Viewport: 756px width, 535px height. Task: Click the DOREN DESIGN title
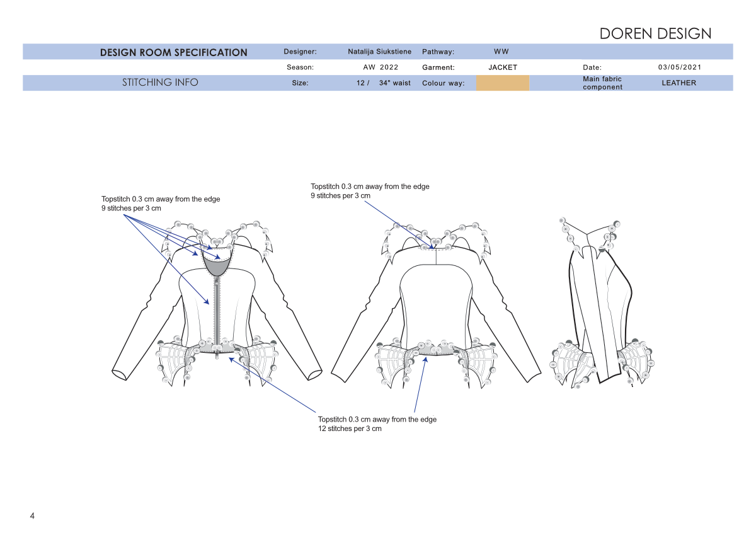tap(655, 33)
